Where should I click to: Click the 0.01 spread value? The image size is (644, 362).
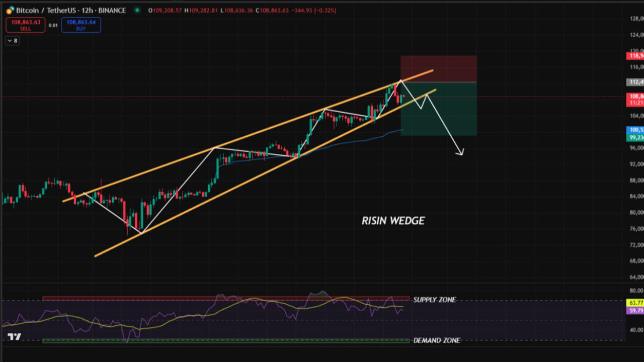[53, 25]
